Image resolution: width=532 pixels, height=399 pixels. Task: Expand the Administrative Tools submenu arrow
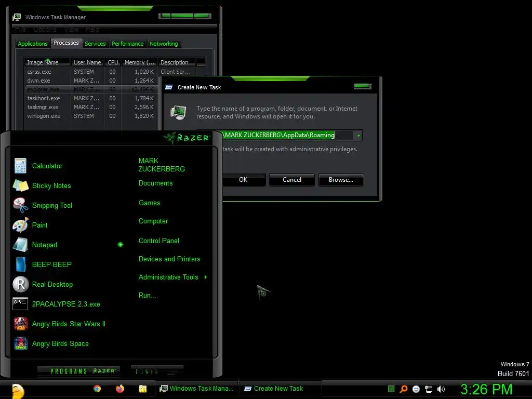[206, 277]
